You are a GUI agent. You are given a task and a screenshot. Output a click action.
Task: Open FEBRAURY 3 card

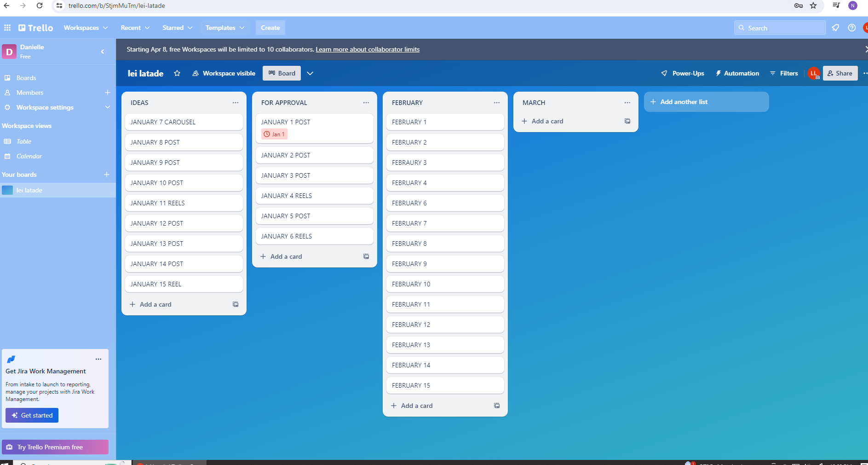click(445, 163)
